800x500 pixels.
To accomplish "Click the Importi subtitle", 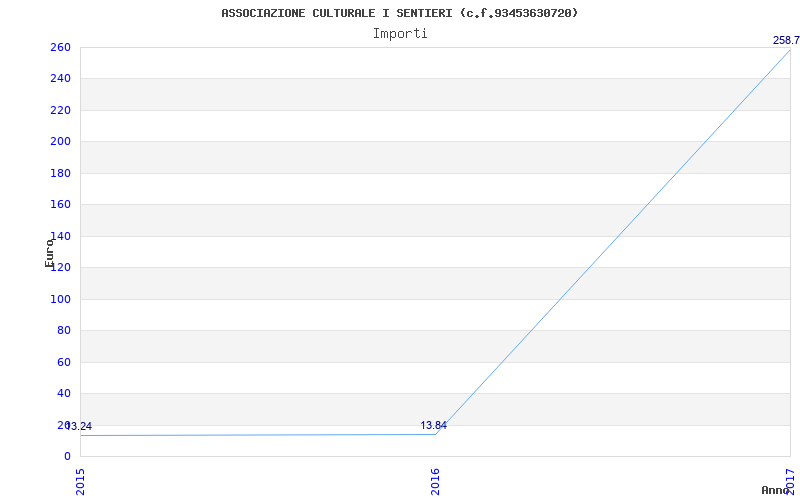I will 400,34.
